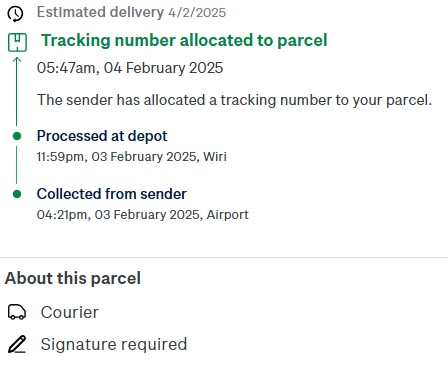Click the About this parcel heading

pos(73,278)
